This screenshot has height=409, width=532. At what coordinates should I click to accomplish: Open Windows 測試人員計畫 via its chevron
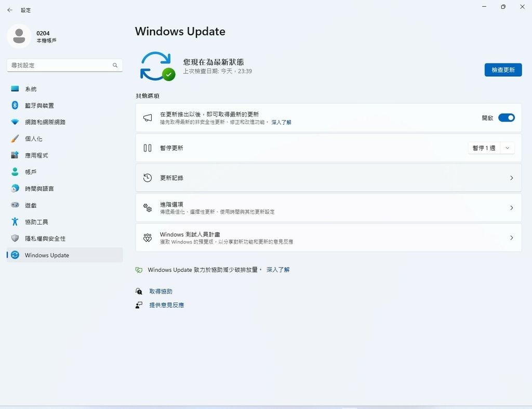[x=511, y=238]
